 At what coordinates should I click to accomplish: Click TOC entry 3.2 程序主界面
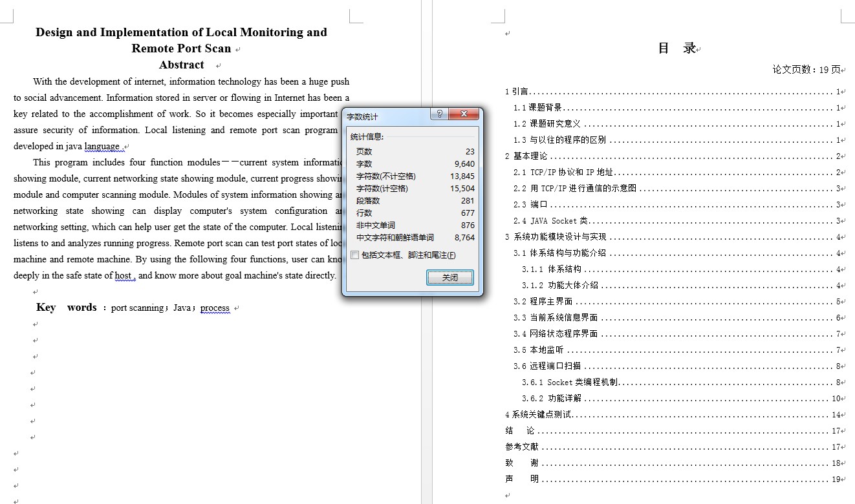click(x=677, y=302)
